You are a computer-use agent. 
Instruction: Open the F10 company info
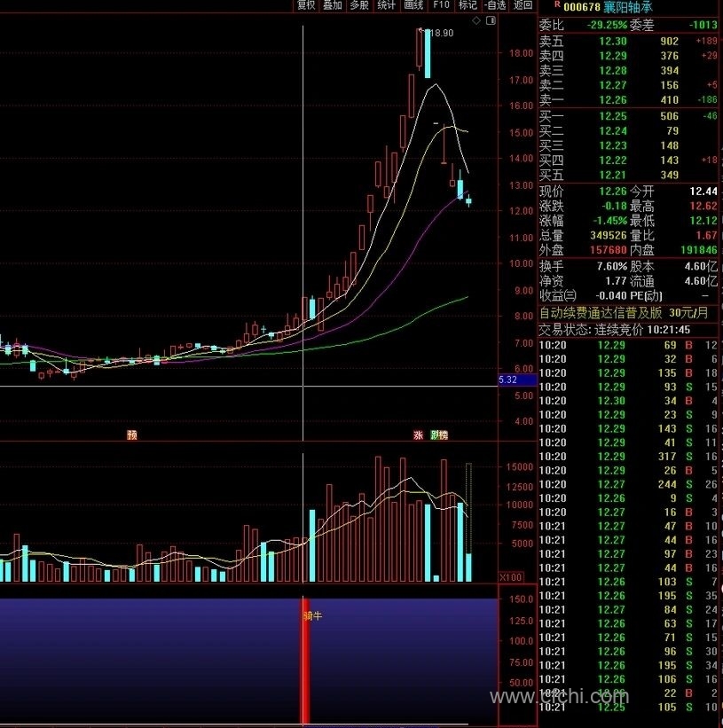coord(441,5)
